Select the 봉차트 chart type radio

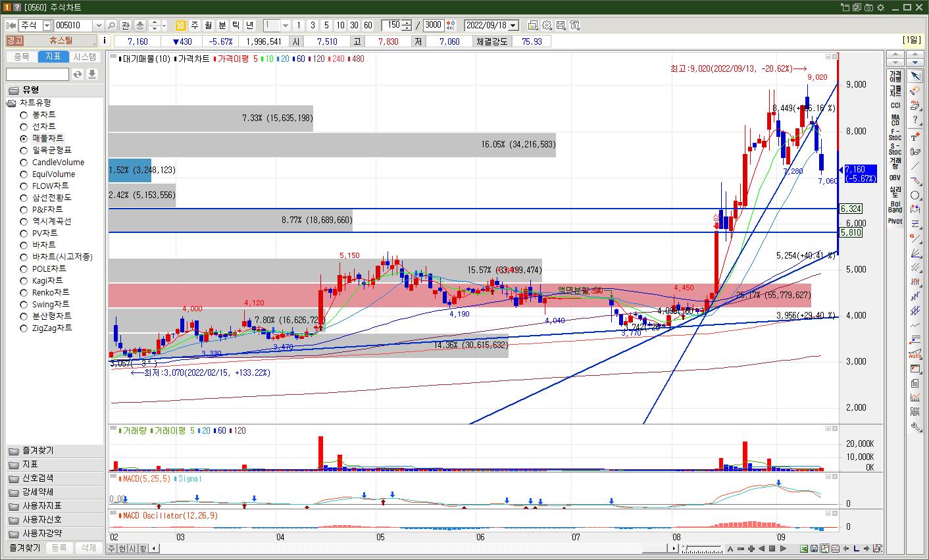point(24,115)
